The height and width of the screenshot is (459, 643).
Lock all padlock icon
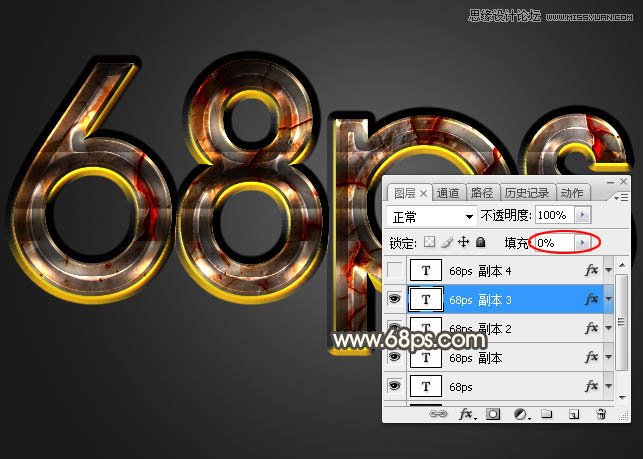coord(481,242)
